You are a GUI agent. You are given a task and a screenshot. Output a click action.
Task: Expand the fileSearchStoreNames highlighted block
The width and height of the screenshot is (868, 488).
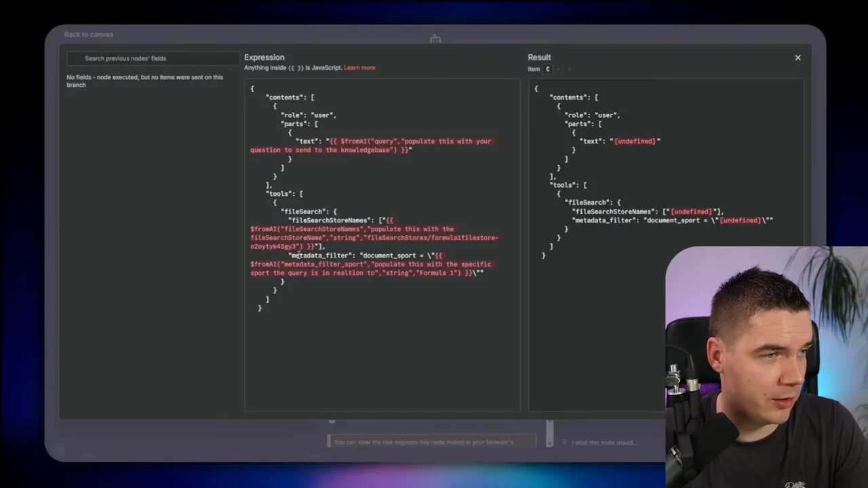click(373, 233)
